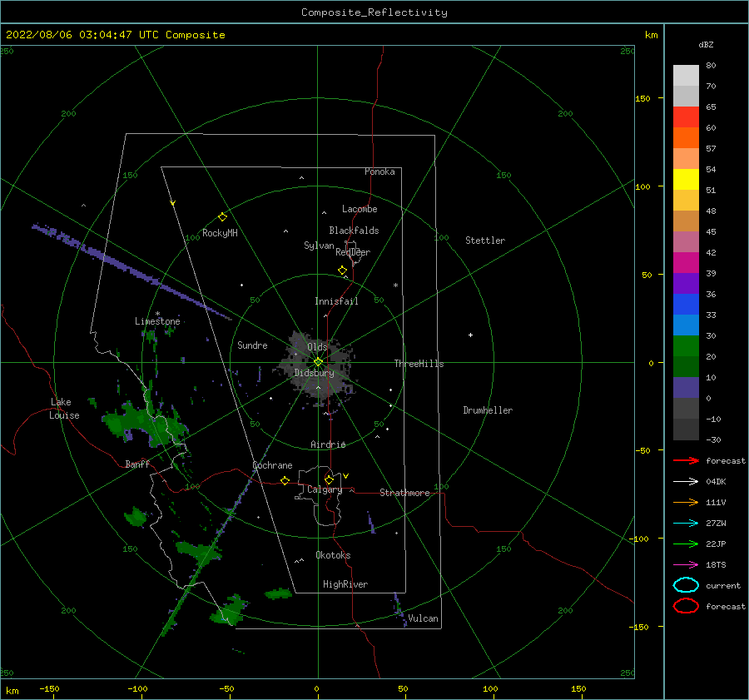Click the Composite_Reflectivity title
Screen dimensions: 749x700
click(x=374, y=12)
